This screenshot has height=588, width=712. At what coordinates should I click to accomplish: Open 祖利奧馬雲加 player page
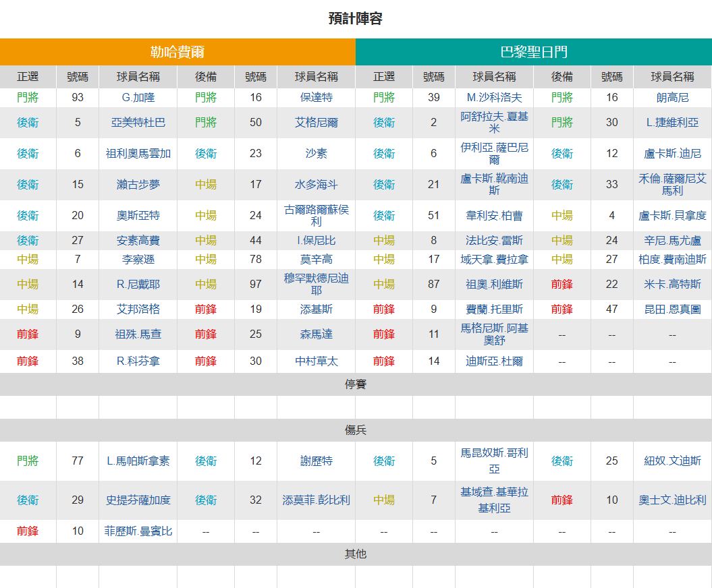(138, 154)
